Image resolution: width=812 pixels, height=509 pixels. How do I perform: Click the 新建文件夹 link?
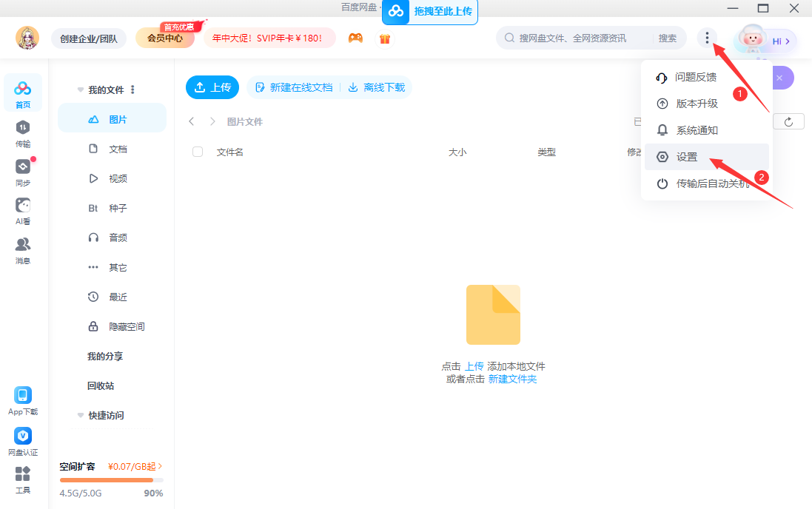click(513, 377)
